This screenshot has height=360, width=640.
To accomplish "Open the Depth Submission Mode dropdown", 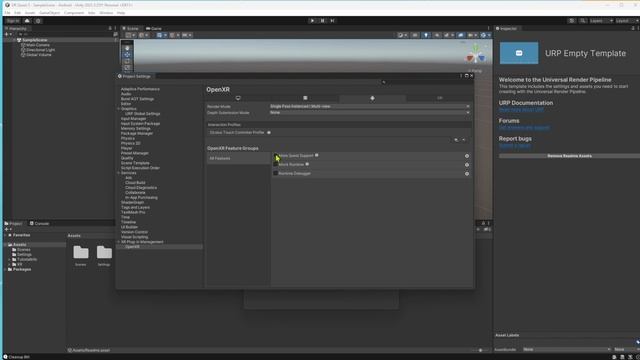I will click(369, 113).
